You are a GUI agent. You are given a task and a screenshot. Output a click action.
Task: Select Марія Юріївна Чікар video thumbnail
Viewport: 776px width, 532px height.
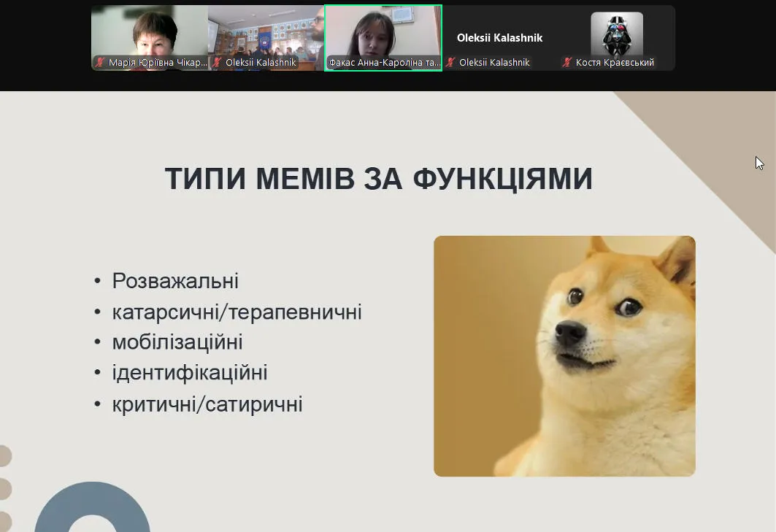150,38
